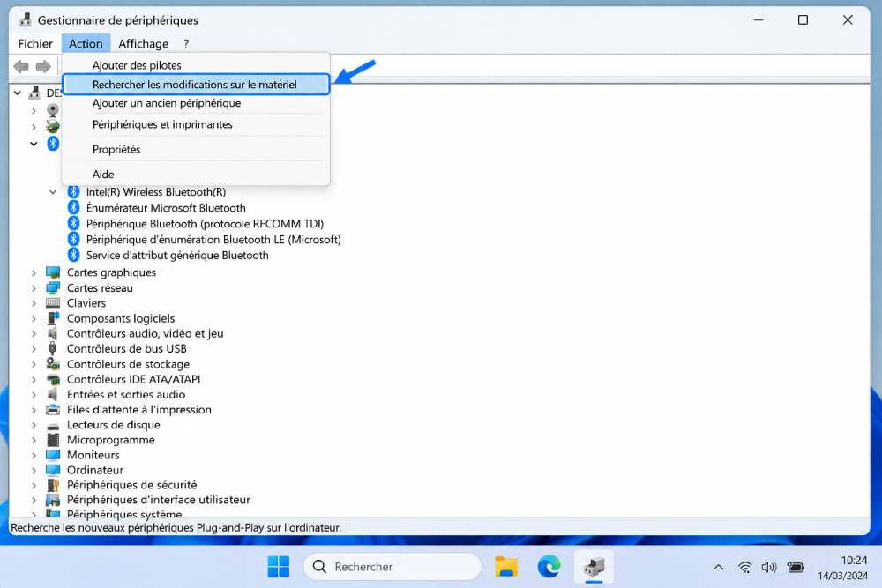Click the Cartes réseau icon
This screenshot has width=882, height=588.
pos(53,287)
